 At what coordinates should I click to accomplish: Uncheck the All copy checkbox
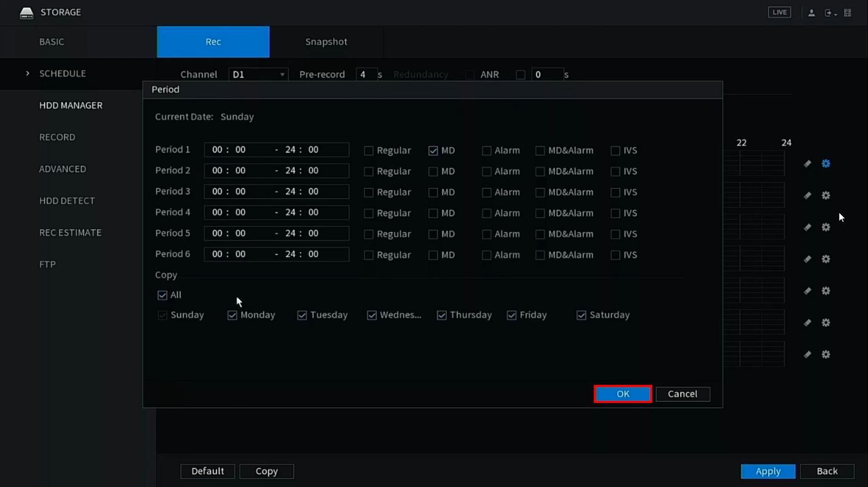(x=163, y=295)
